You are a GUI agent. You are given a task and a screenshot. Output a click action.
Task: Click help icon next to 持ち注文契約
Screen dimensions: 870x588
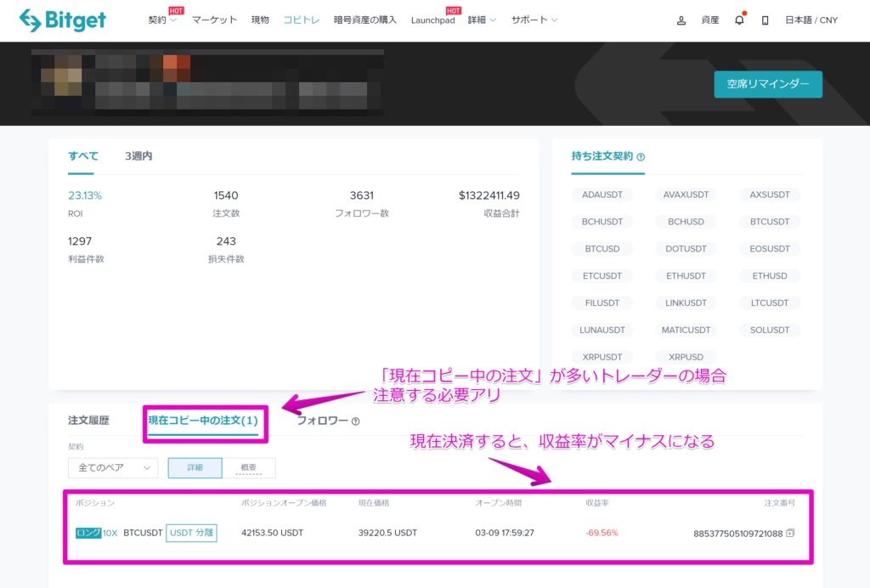point(641,157)
